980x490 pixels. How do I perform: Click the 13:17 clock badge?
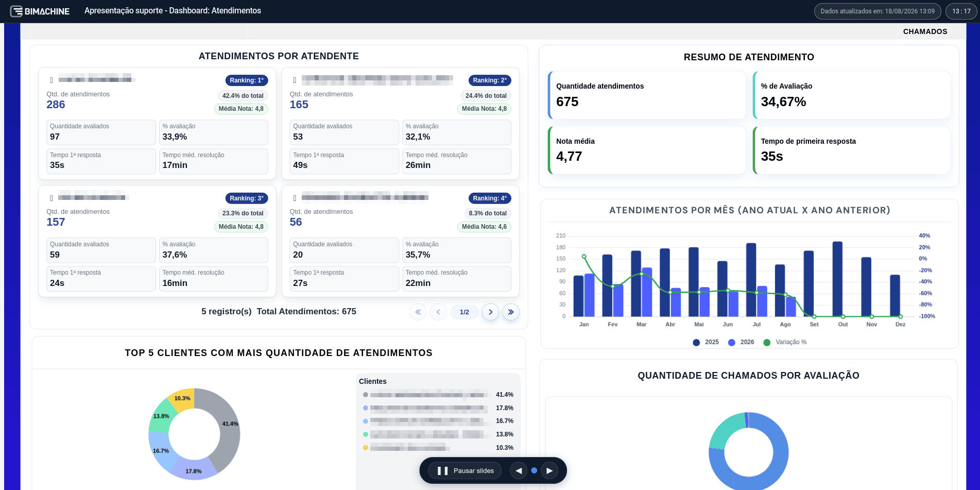pyautogui.click(x=961, y=11)
